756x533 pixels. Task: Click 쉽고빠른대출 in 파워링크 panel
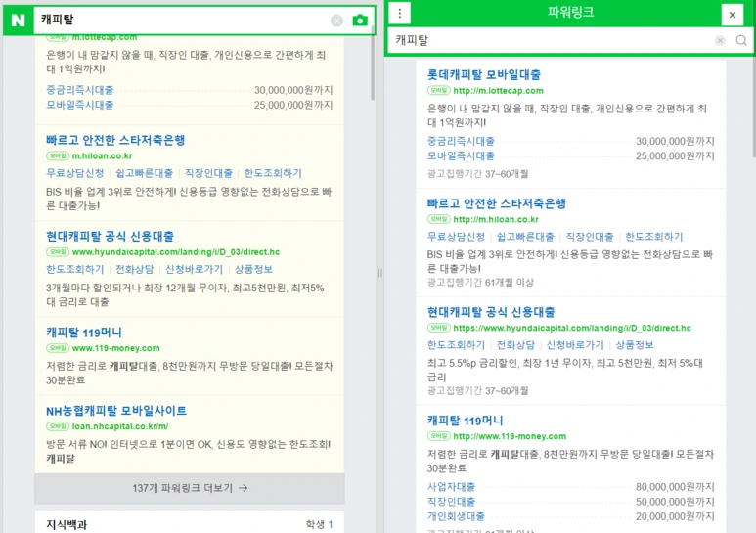click(x=525, y=237)
